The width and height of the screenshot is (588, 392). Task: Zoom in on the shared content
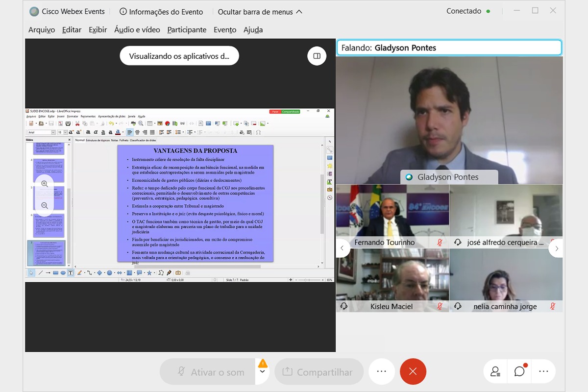point(45,184)
